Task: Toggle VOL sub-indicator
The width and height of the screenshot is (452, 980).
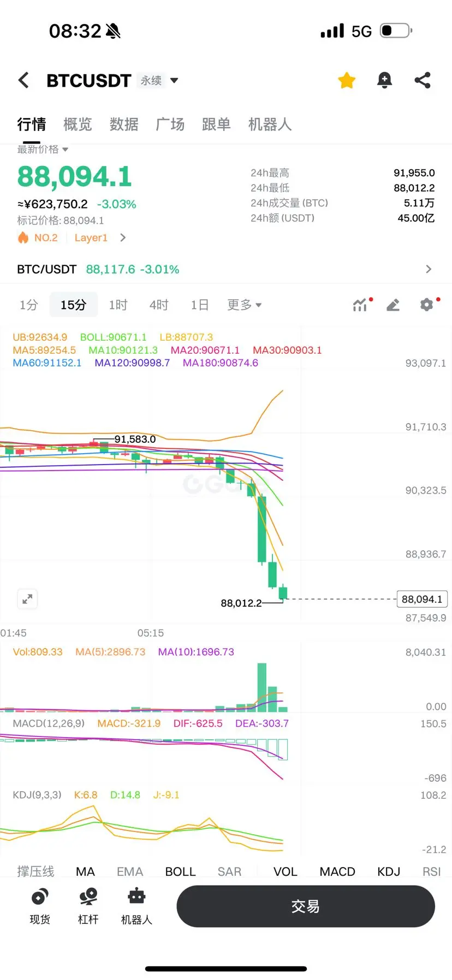Action: [286, 871]
